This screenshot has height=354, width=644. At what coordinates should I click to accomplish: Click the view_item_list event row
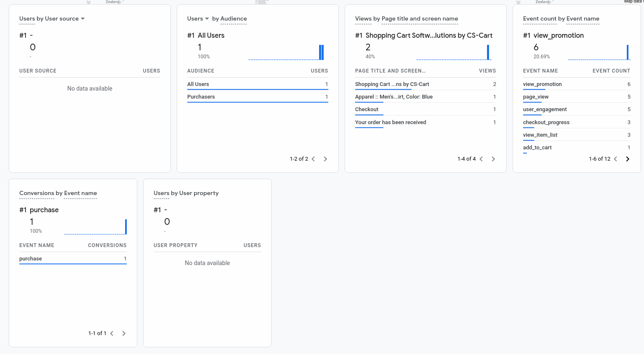coord(577,135)
